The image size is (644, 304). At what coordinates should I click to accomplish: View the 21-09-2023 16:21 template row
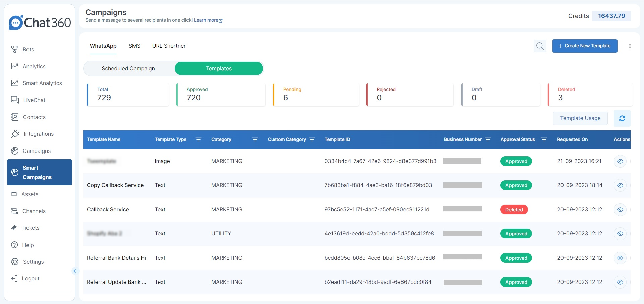[620, 161]
